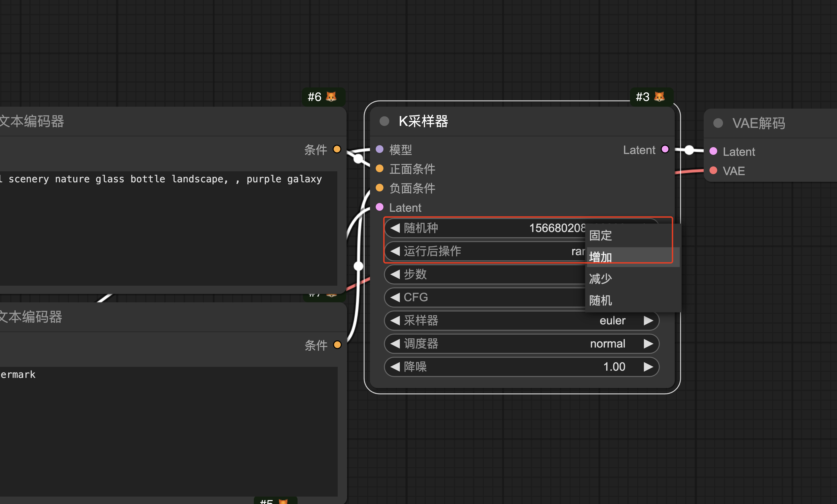The height and width of the screenshot is (504, 837).
Task: Click the K采样器 node title
Action: [x=423, y=121]
